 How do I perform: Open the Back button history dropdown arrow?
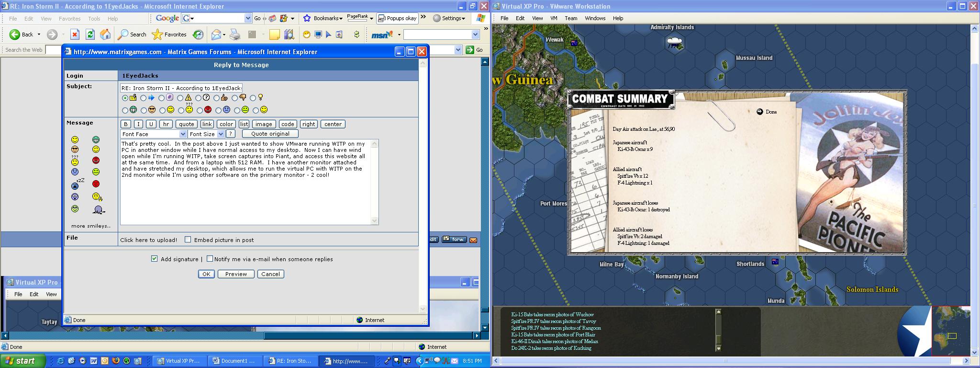tap(39, 34)
